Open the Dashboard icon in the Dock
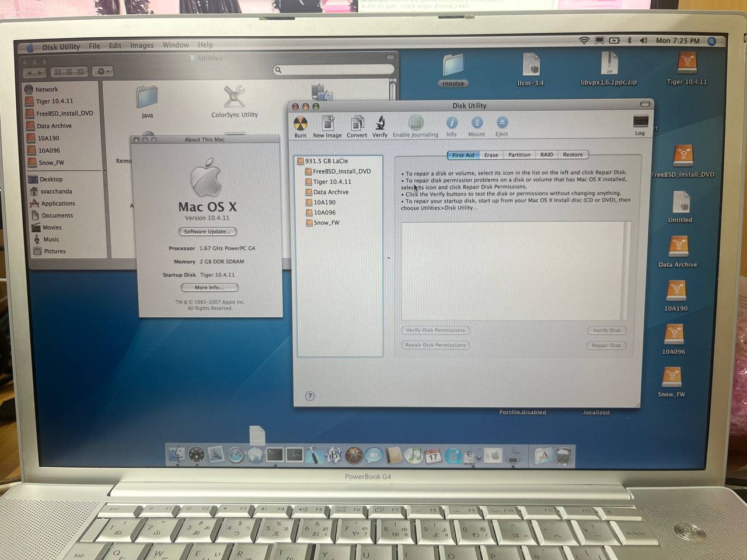The width and height of the screenshot is (747, 560). coord(197,454)
